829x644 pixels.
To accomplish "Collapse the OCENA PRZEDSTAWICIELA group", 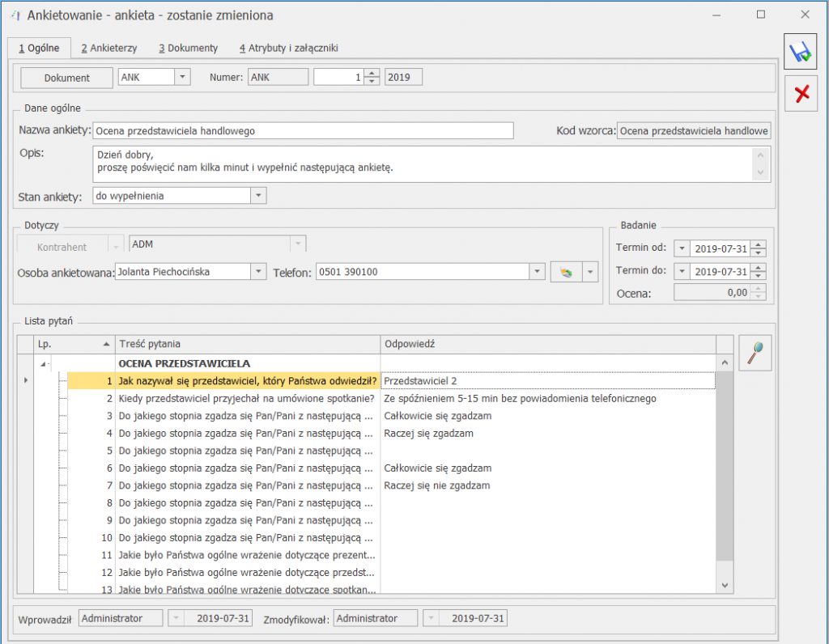I will [44, 363].
